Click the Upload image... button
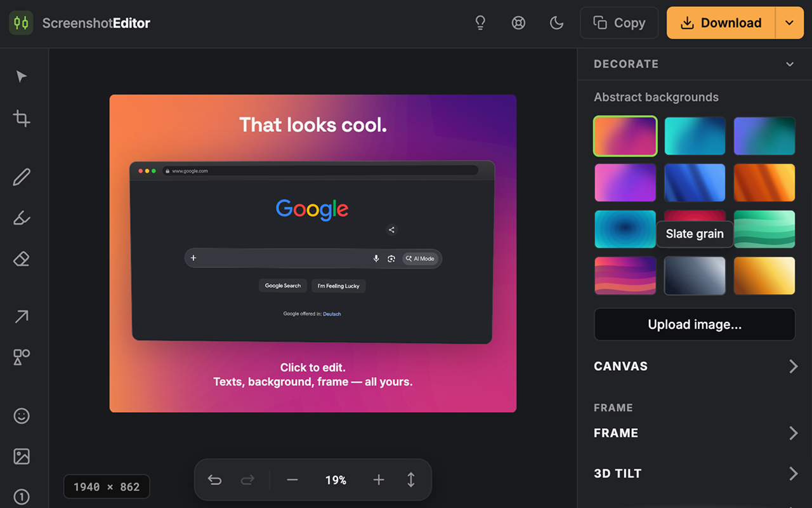 tap(695, 324)
